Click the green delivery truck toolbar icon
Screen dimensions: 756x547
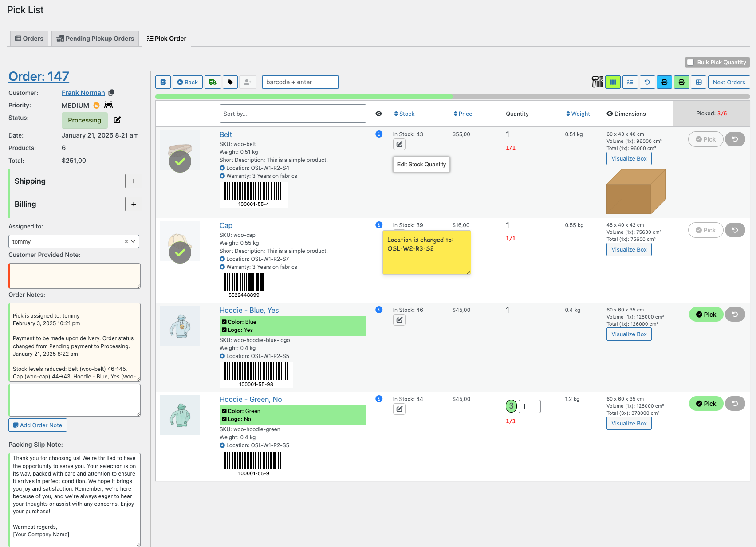point(213,82)
